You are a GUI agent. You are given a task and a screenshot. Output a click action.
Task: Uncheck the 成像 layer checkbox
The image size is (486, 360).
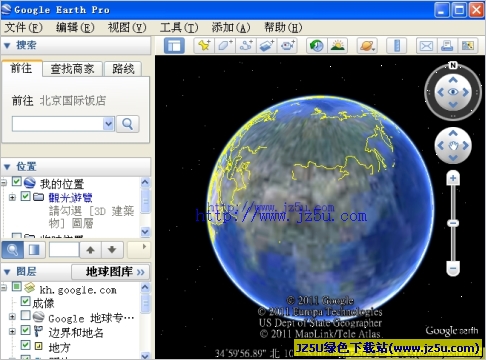[x=25, y=301]
